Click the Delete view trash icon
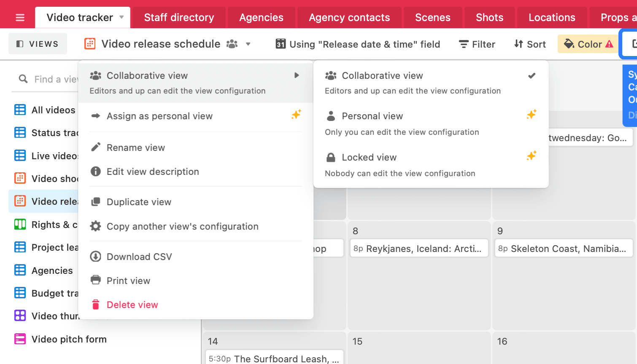Viewport: 637px width, 364px height. pyautogui.click(x=96, y=304)
